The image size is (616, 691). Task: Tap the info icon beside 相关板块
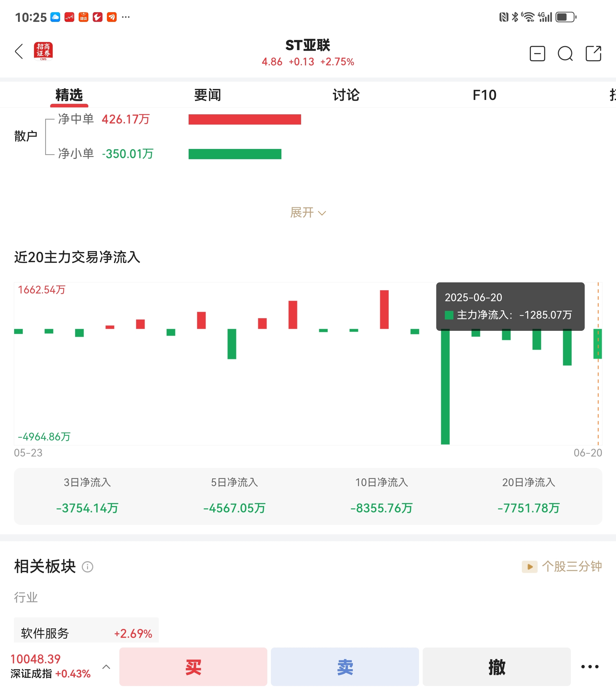pos(87,566)
